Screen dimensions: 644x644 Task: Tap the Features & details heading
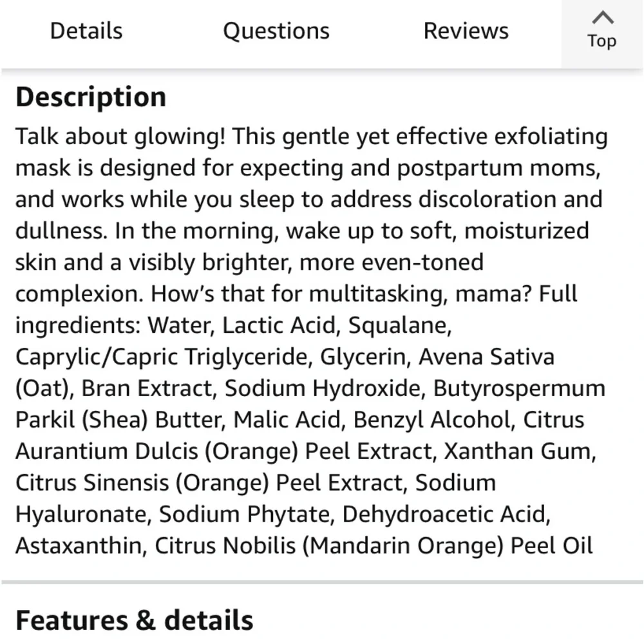pyautogui.click(x=135, y=620)
